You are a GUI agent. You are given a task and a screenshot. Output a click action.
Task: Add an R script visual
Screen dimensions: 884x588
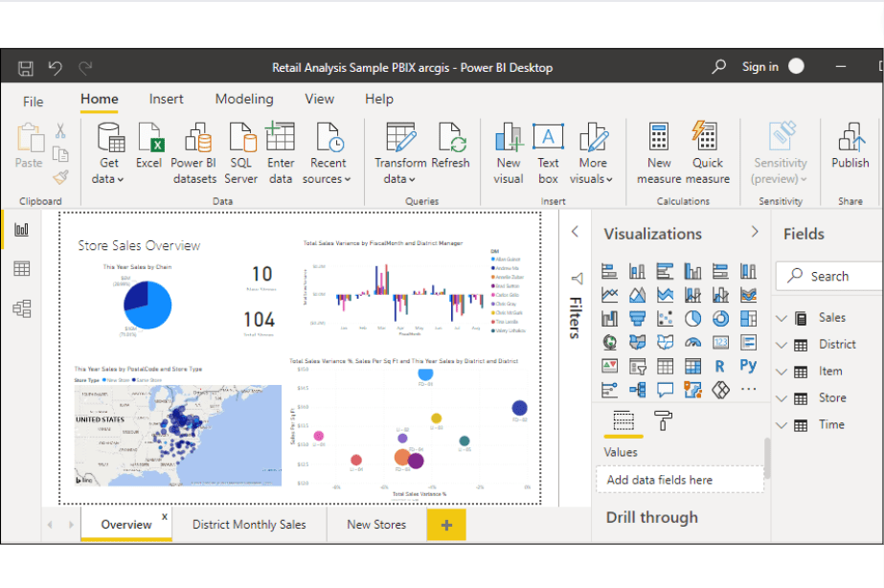719,366
